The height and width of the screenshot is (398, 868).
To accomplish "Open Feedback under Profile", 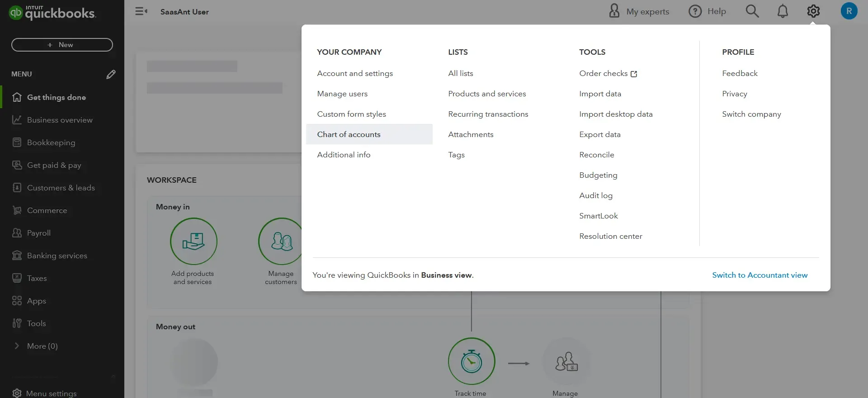I will click(x=740, y=73).
